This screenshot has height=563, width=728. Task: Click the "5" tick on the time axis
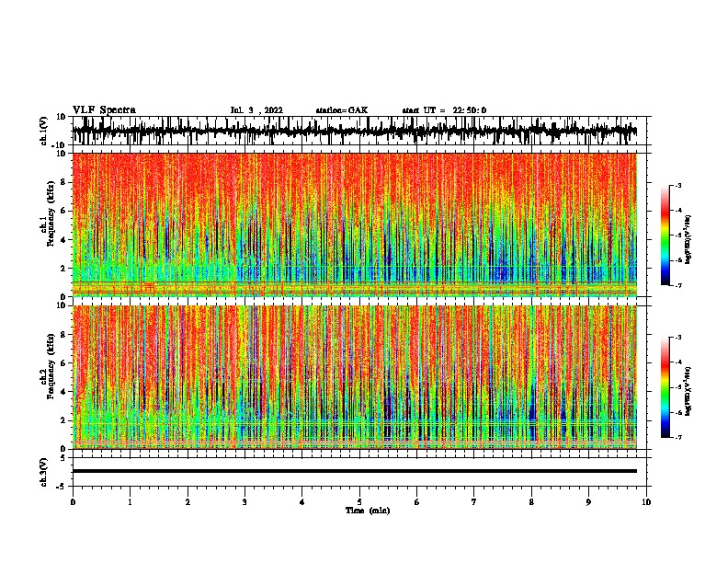click(359, 502)
